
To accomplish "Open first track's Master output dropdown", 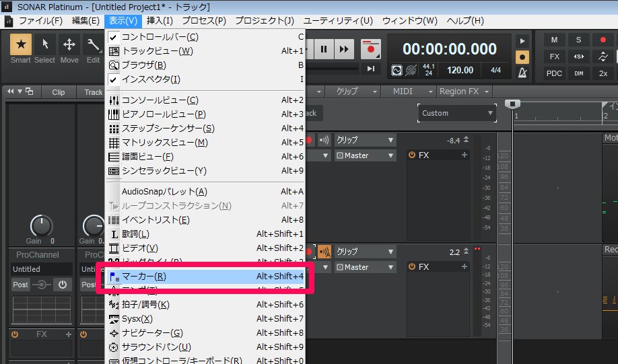I will point(365,155).
